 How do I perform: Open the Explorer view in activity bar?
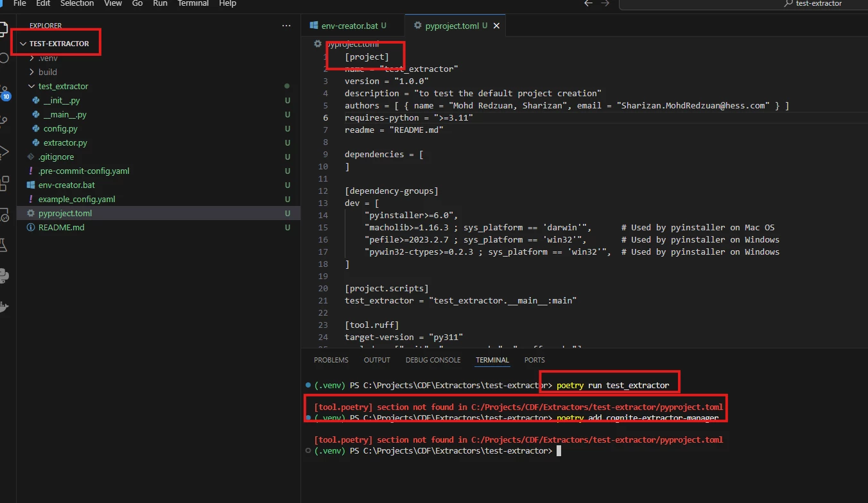[x=3, y=29]
